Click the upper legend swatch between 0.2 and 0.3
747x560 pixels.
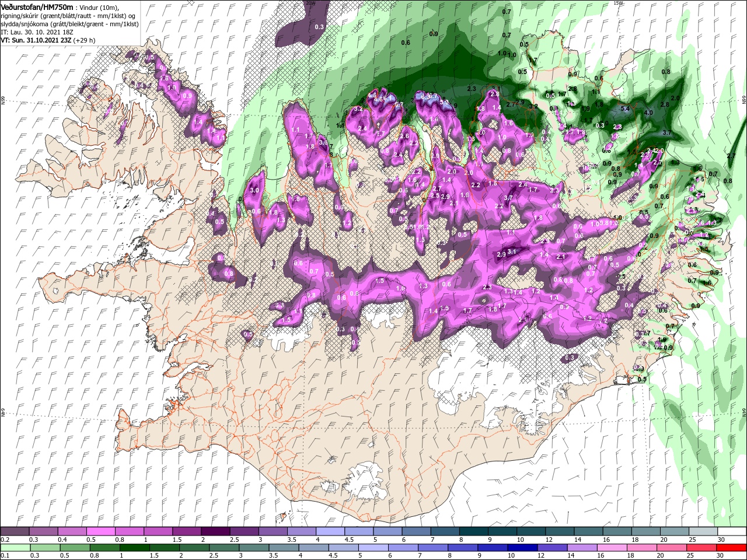(x=15, y=531)
